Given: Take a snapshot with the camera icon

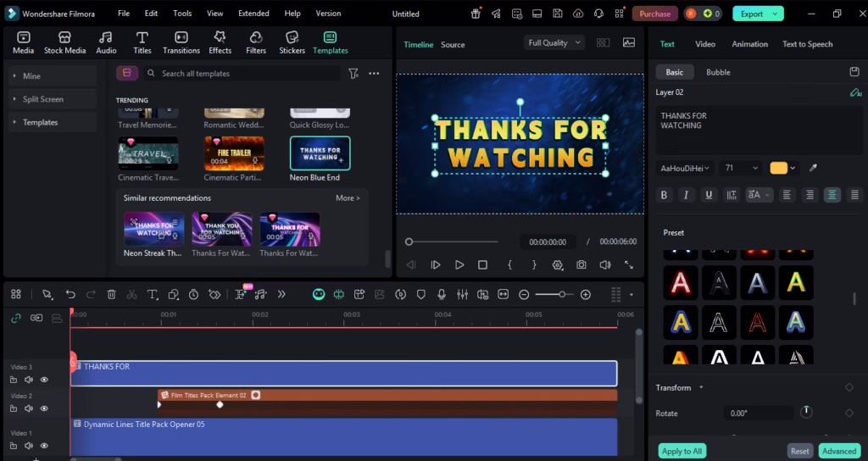Looking at the screenshot, I should point(581,264).
